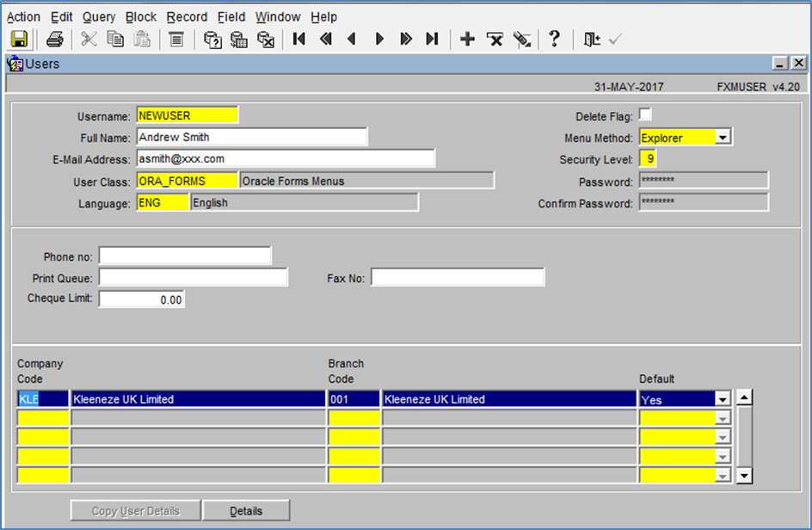The height and width of the screenshot is (530, 812).
Task: Click the Save floppy disk icon
Action: [x=19, y=40]
